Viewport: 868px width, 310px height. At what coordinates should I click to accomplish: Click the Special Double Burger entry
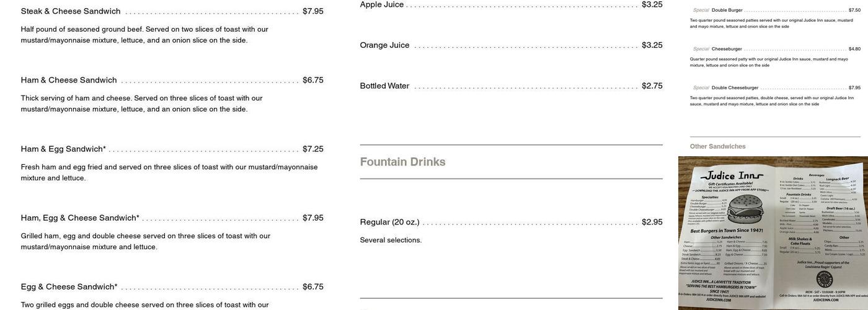click(x=727, y=10)
